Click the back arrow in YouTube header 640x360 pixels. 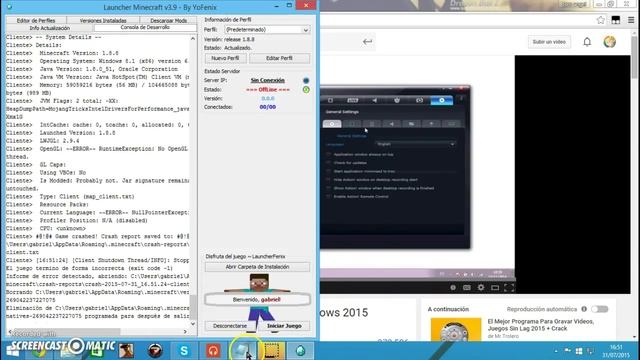point(367,42)
